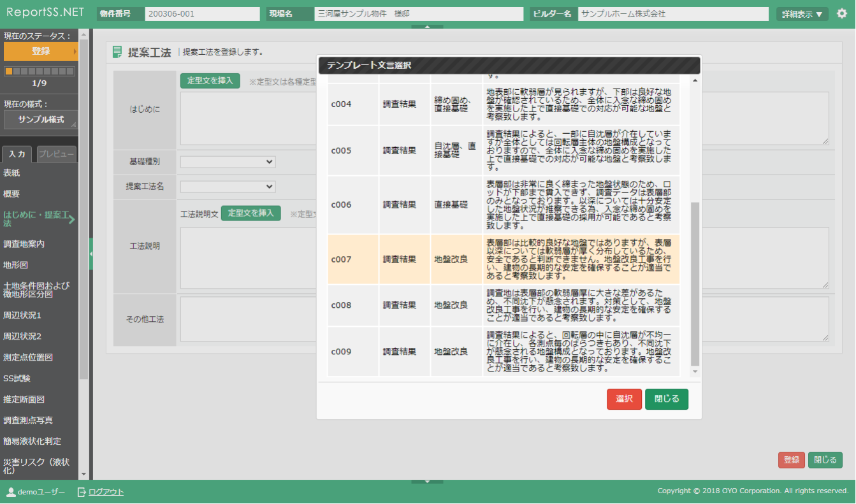Image resolution: width=856 pixels, height=504 pixels.
Task: Switch to 入力 tab
Action: tap(17, 154)
